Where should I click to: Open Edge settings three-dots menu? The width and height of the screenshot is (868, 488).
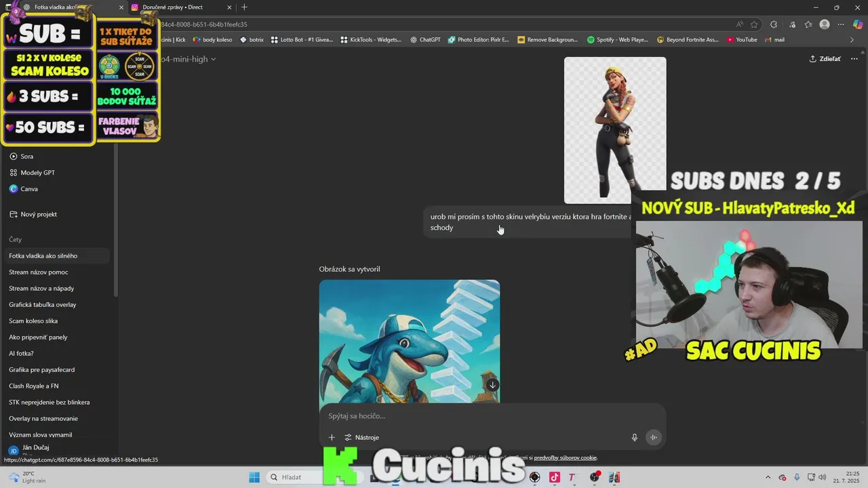tap(841, 24)
